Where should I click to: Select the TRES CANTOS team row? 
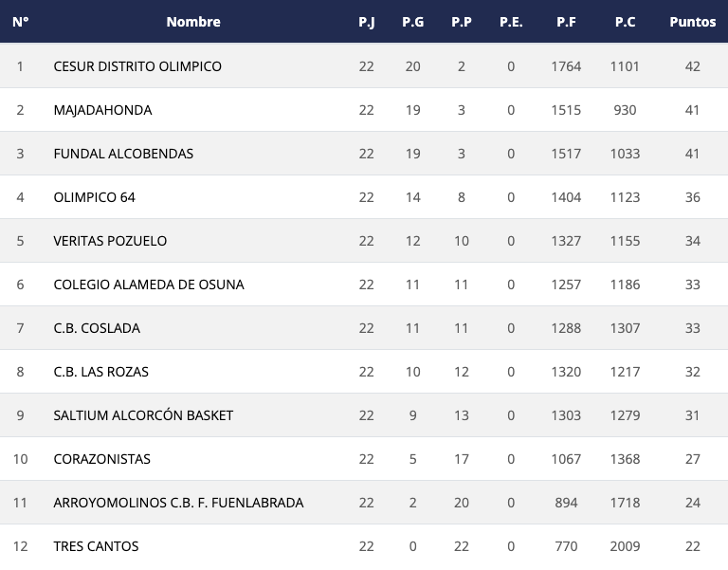tap(96, 546)
